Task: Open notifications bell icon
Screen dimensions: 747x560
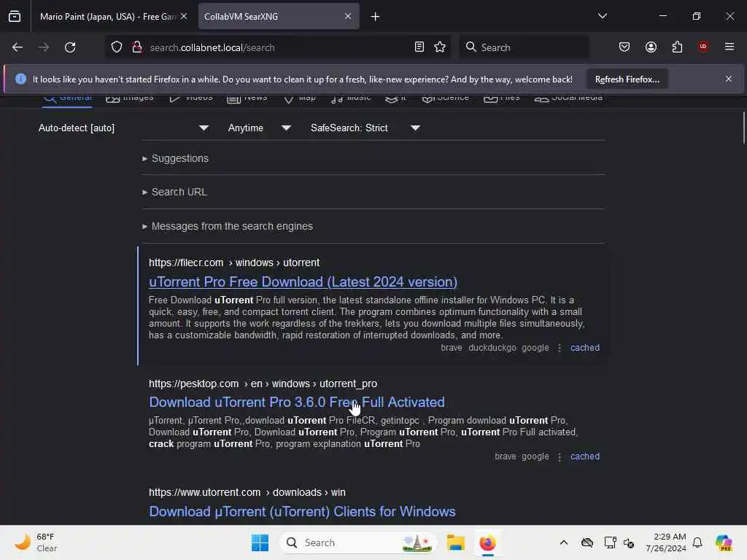Action: point(697,542)
